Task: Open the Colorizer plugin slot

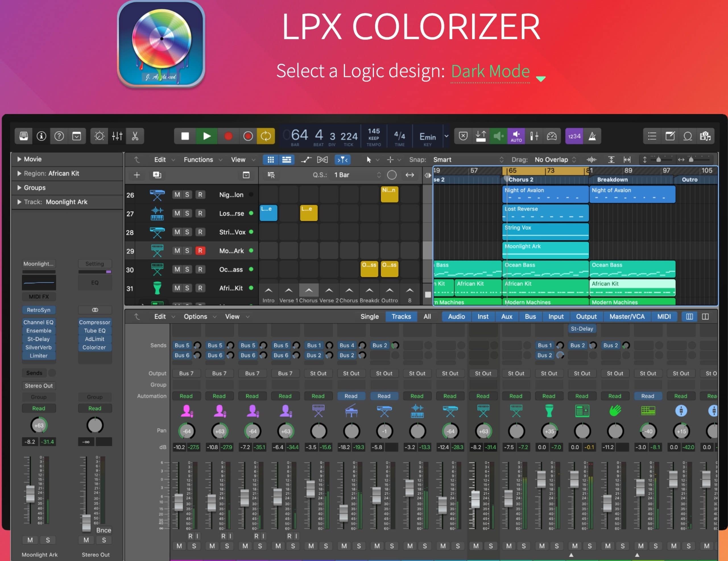Action: click(x=94, y=347)
